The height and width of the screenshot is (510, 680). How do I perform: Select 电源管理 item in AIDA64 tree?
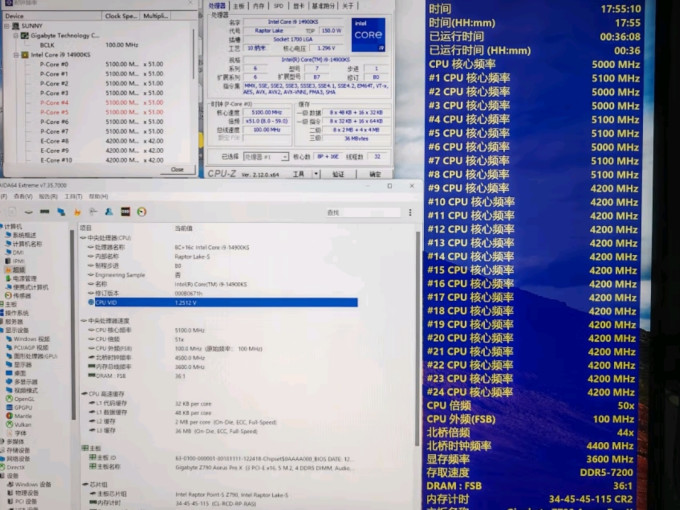click(21, 278)
